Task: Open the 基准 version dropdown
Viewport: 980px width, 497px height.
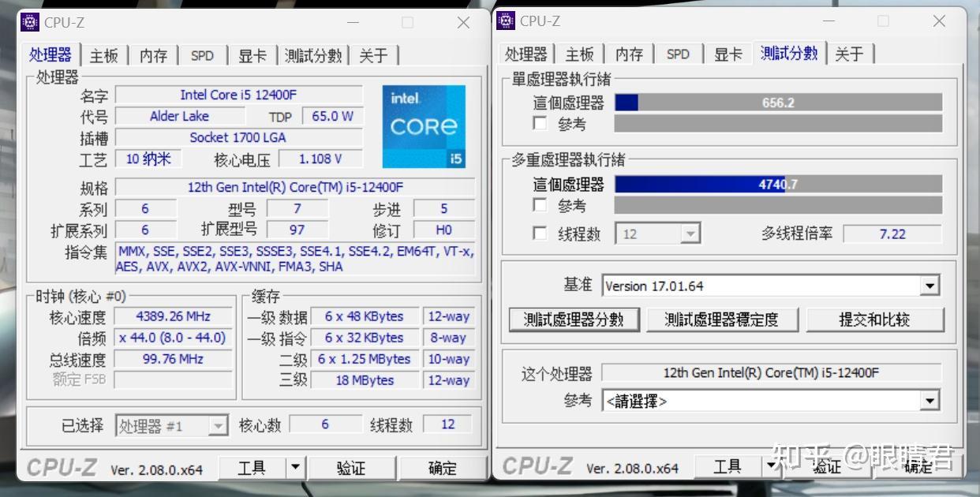Action: click(x=771, y=286)
